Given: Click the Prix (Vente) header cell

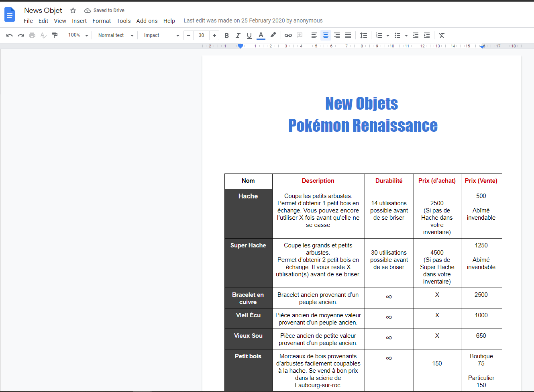Looking at the screenshot, I should point(481,181).
